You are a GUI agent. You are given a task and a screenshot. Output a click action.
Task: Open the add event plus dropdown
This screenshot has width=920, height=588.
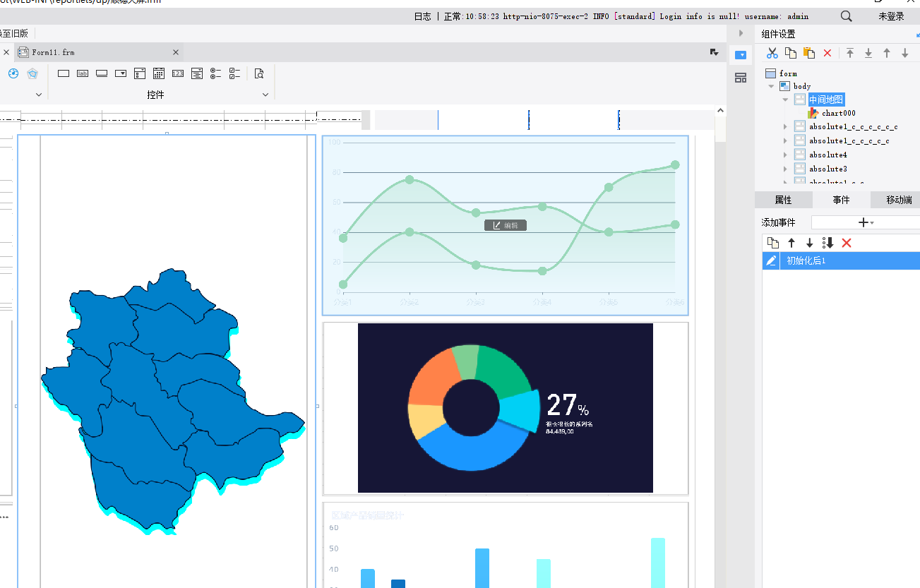tap(866, 222)
